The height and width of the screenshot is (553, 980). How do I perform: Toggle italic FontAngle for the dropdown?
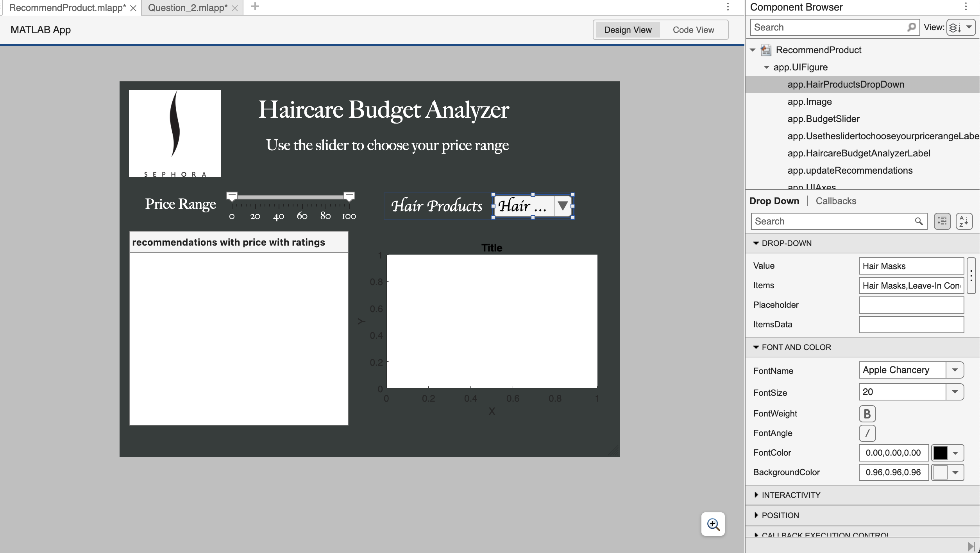pos(867,433)
